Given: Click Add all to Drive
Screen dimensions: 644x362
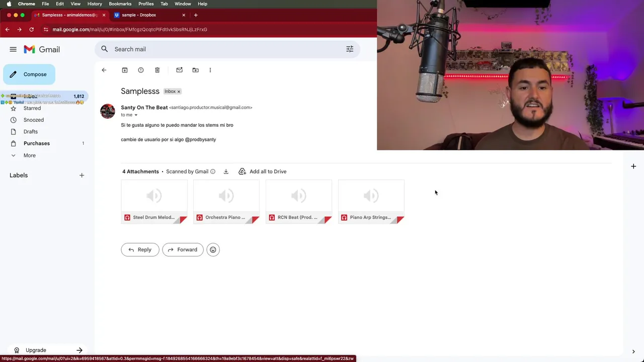Looking at the screenshot, I should 263,171.
